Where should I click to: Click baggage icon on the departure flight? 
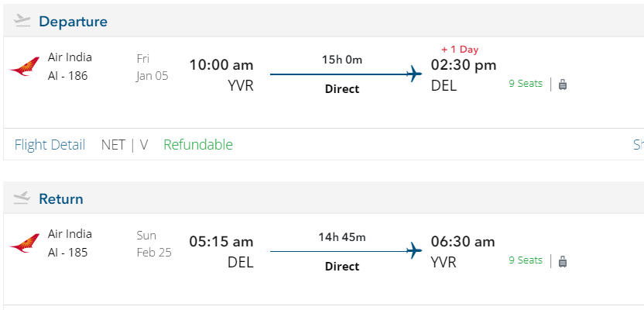(x=563, y=84)
